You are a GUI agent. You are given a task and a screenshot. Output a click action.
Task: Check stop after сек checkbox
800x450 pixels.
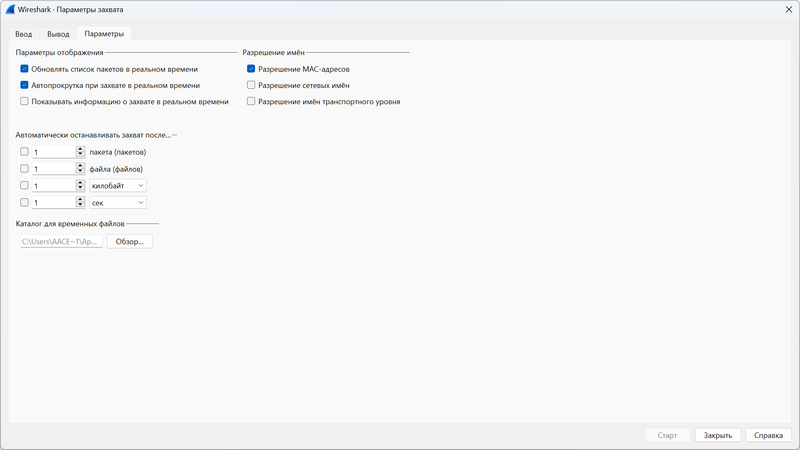click(x=24, y=202)
